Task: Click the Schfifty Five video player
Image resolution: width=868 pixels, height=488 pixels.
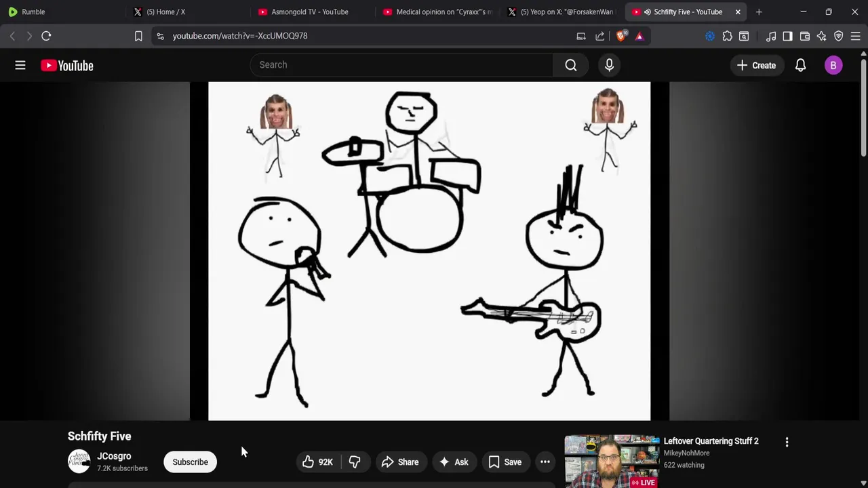Action: point(429,251)
